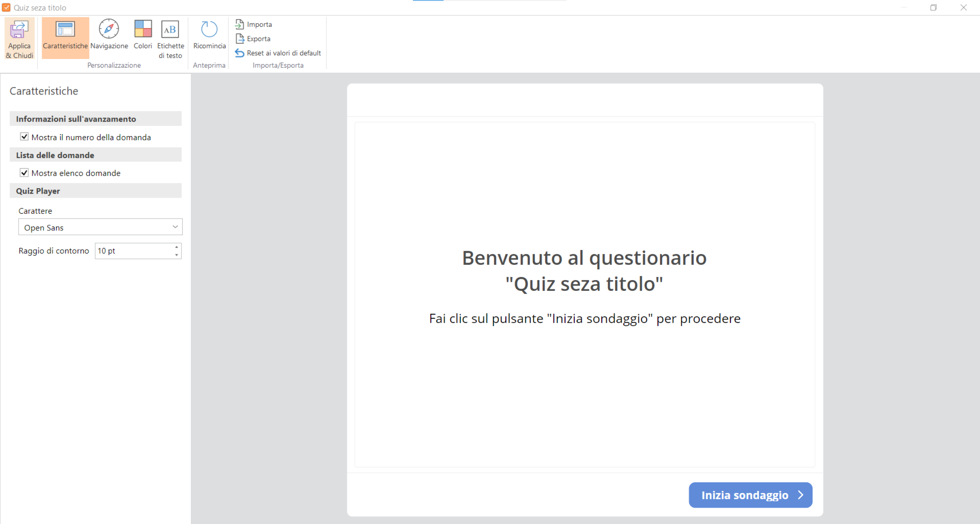Restore the window using the title bar button
The width and height of the screenshot is (980, 524).
click(x=933, y=7)
